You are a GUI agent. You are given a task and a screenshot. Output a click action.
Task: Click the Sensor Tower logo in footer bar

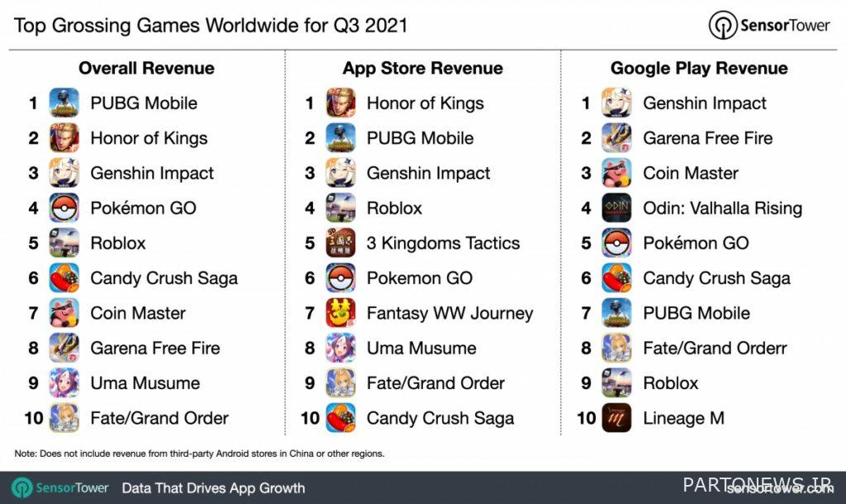pyautogui.click(x=60, y=487)
